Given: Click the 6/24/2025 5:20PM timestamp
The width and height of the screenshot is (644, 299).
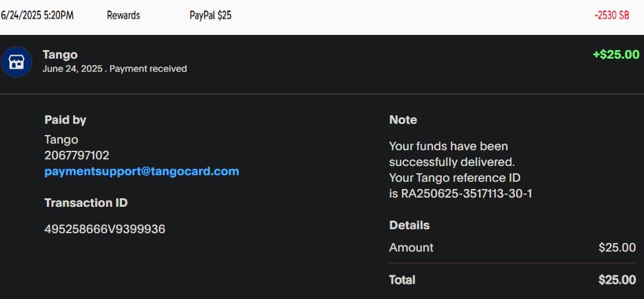Looking at the screenshot, I should [38, 15].
